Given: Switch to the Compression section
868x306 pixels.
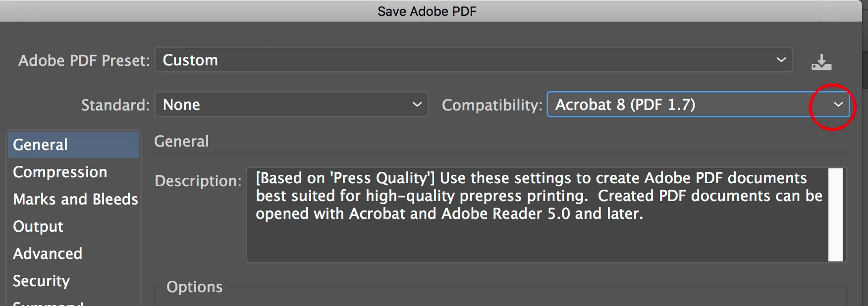Looking at the screenshot, I should pos(60,172).
